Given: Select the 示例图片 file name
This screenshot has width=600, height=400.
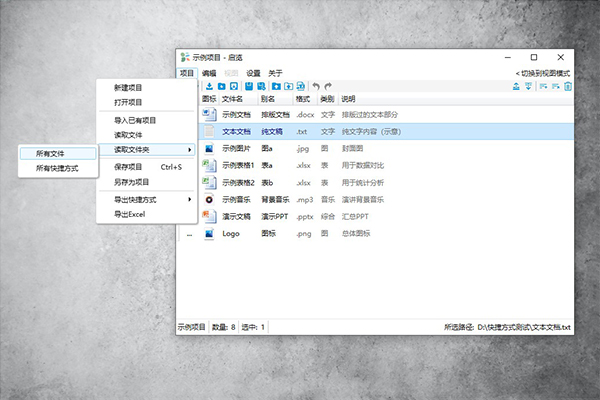Looking at the screenshot, I should pos(236,148).
